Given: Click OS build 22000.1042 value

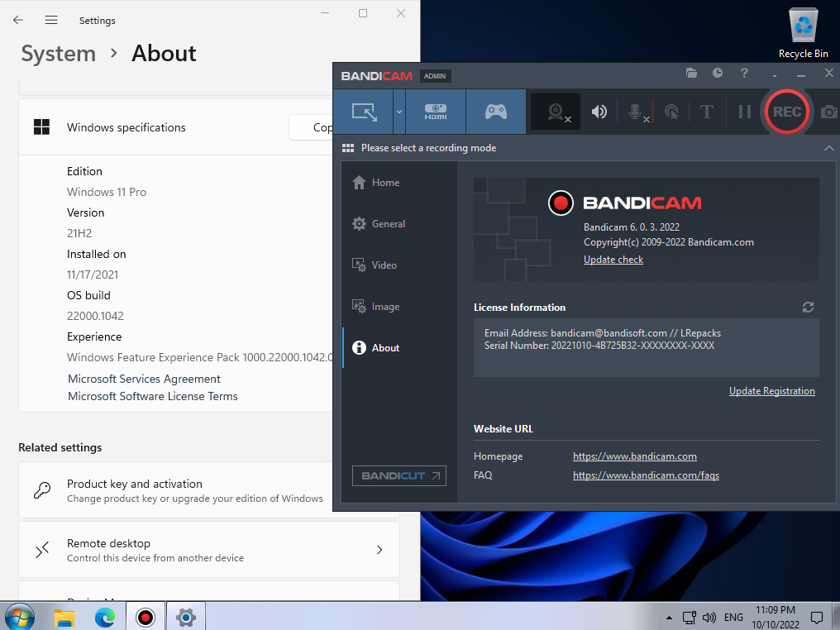Looking at the screenshot, I should (x=95, y=316).
